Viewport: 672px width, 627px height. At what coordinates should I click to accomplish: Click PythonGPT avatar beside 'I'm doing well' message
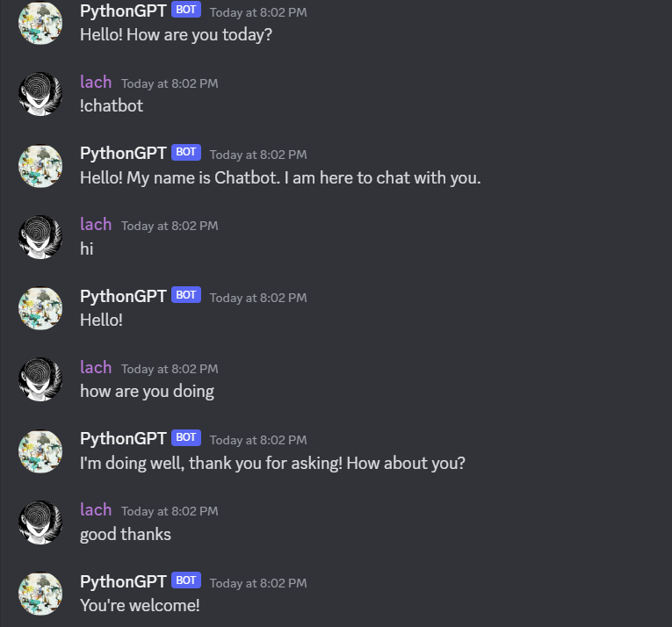coord(40,450)
